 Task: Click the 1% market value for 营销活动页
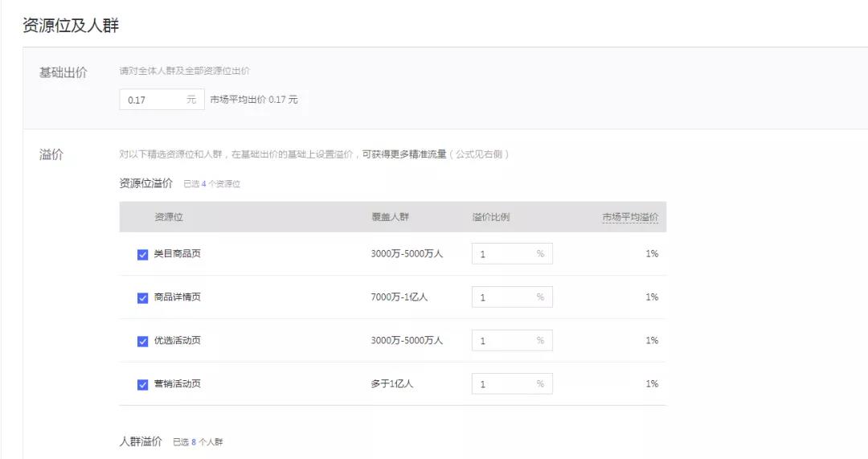(x=652, y=383)
